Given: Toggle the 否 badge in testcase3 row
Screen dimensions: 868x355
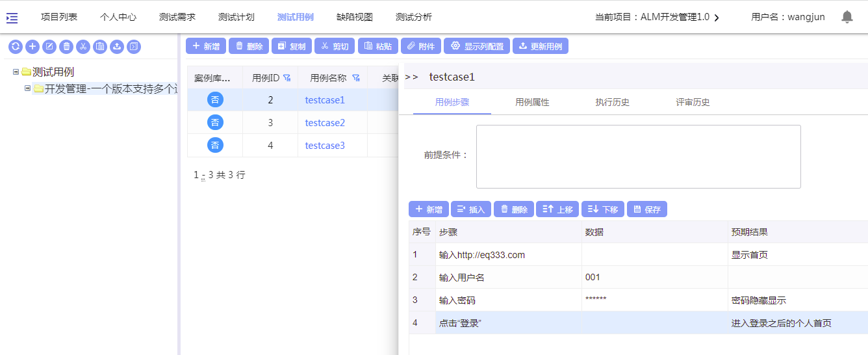Looking at the screenshot, I should pos(215,146).
